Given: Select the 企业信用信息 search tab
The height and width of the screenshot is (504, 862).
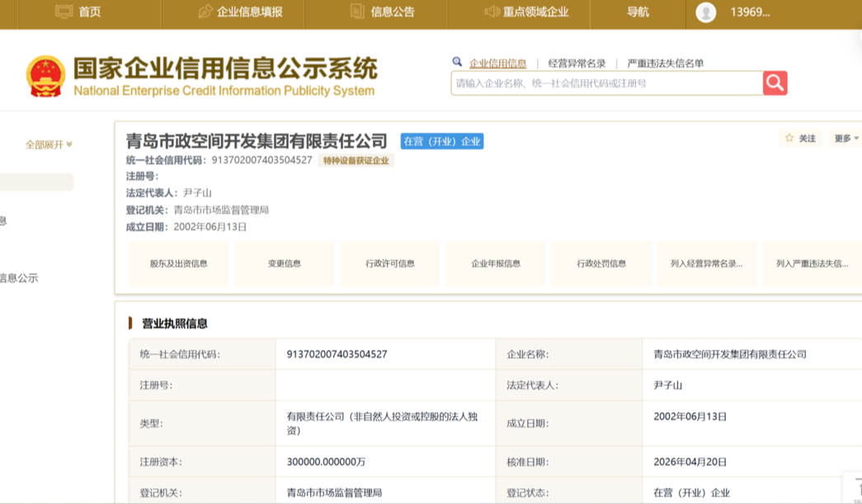Looking at the screenshot, I should click(x=497, y=64).
